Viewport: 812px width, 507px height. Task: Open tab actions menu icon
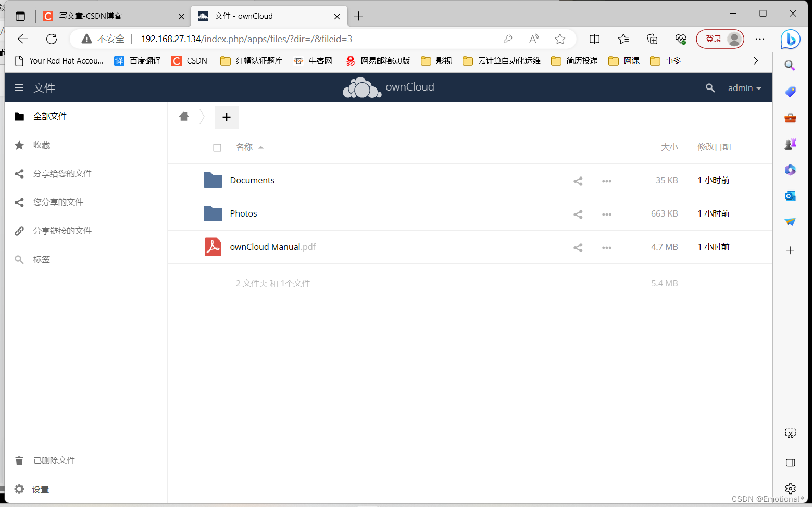coord(20,16)
